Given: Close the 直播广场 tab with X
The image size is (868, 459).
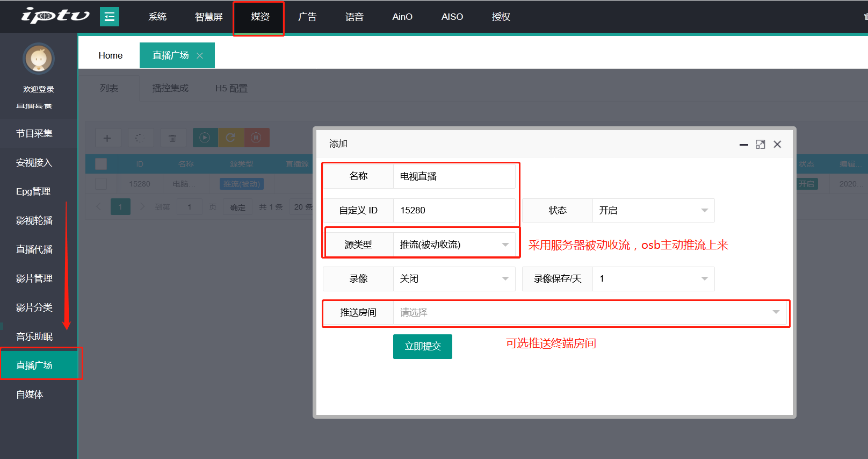Looking at the screenshot, I should pos(200,56).
